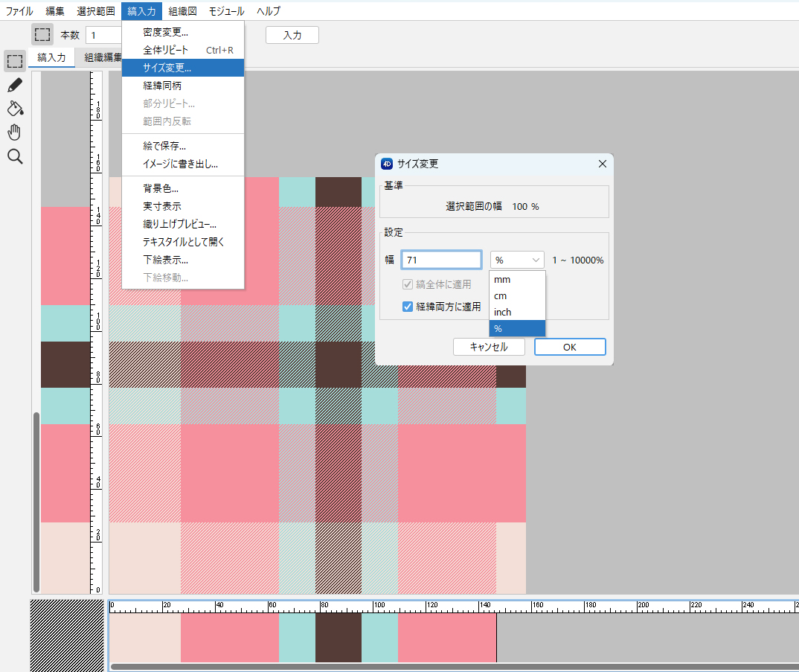
Task: Click the weave pattern thumbnail at bottom left
Action: (67, 636)
